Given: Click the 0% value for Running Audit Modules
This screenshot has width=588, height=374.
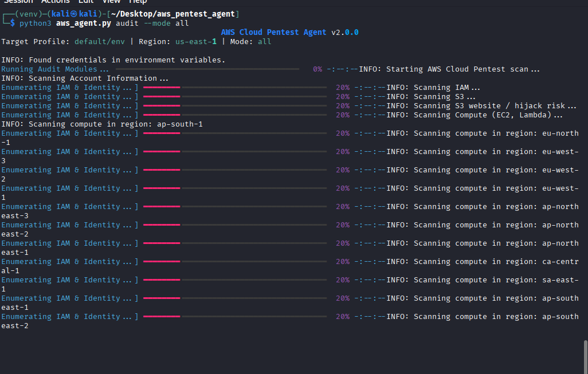Looking at the screenshot, I should click(x=317, y=69).
